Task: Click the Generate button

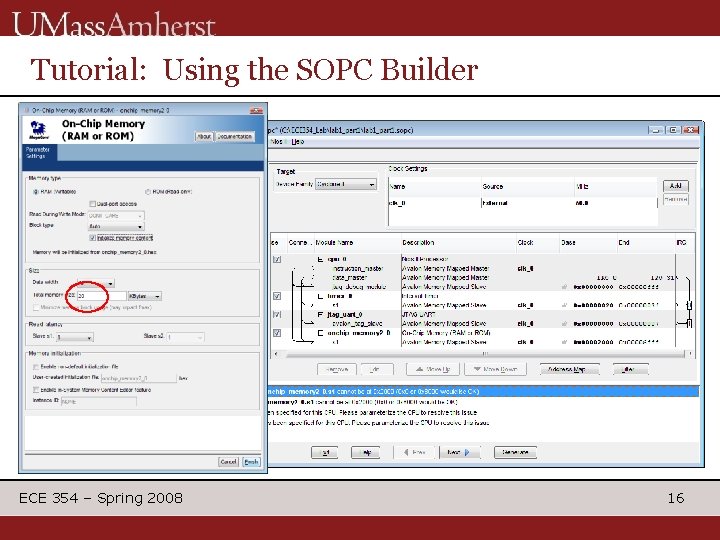Action: [x=515, y=452]
